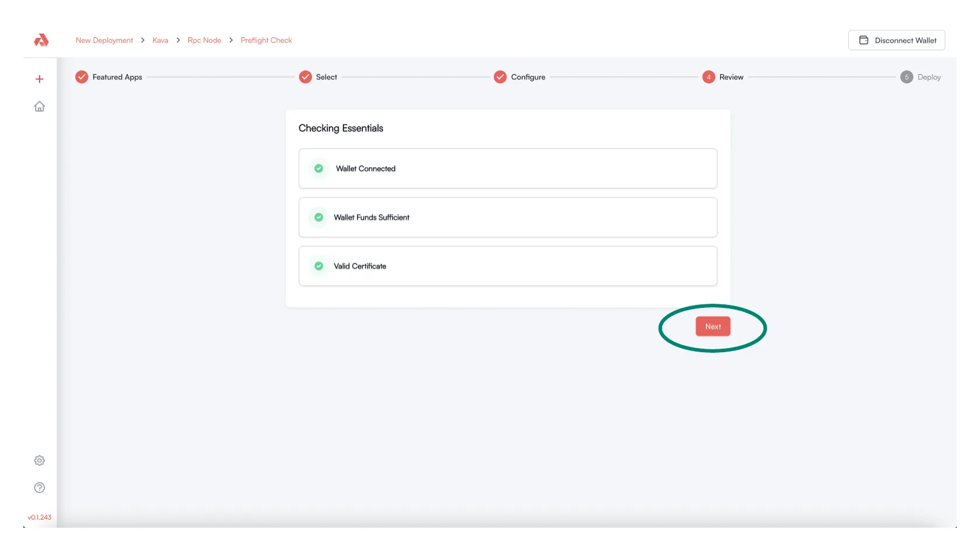Click the red Next button
This screenshot has height=551, width=980.
(713, 327)
